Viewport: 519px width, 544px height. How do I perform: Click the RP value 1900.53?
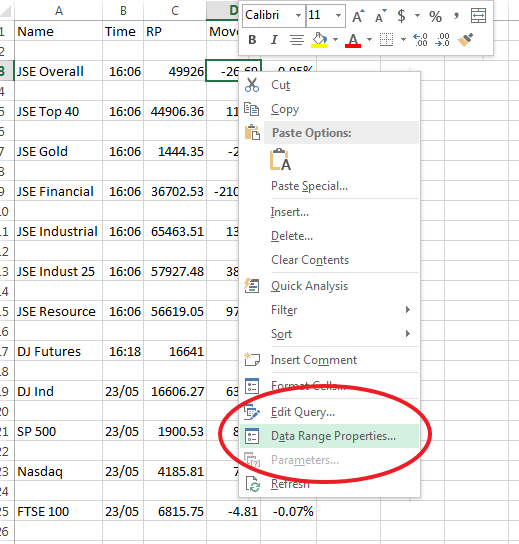175,432
